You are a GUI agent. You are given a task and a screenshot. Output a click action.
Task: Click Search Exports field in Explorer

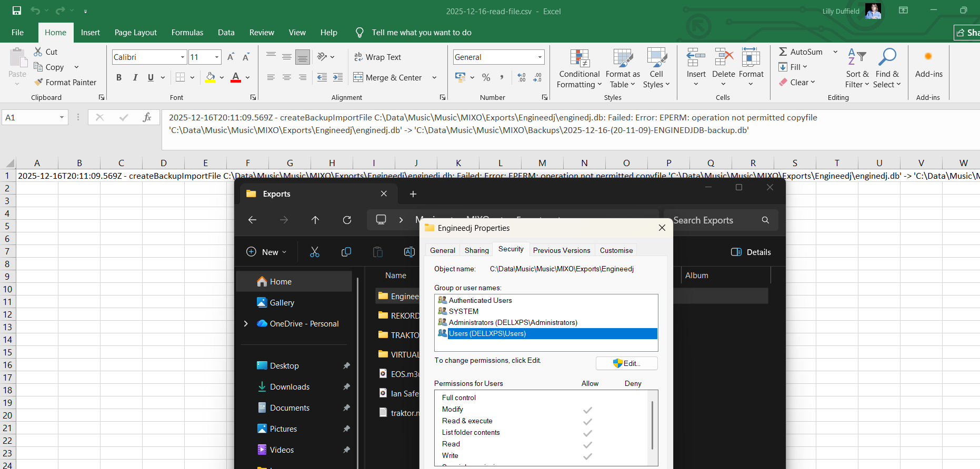pos(721,220)
